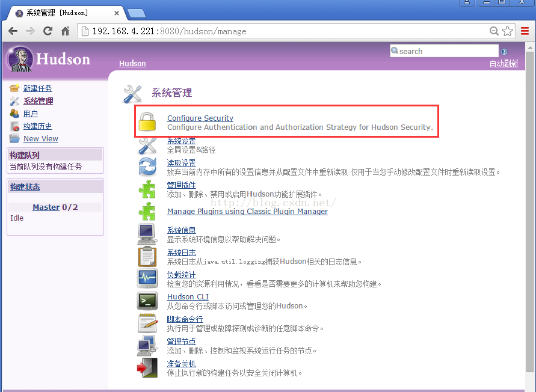The image size is (536, 392).
Task: Open the New View link
Action: pyautogui.click(x=41, y=139)
